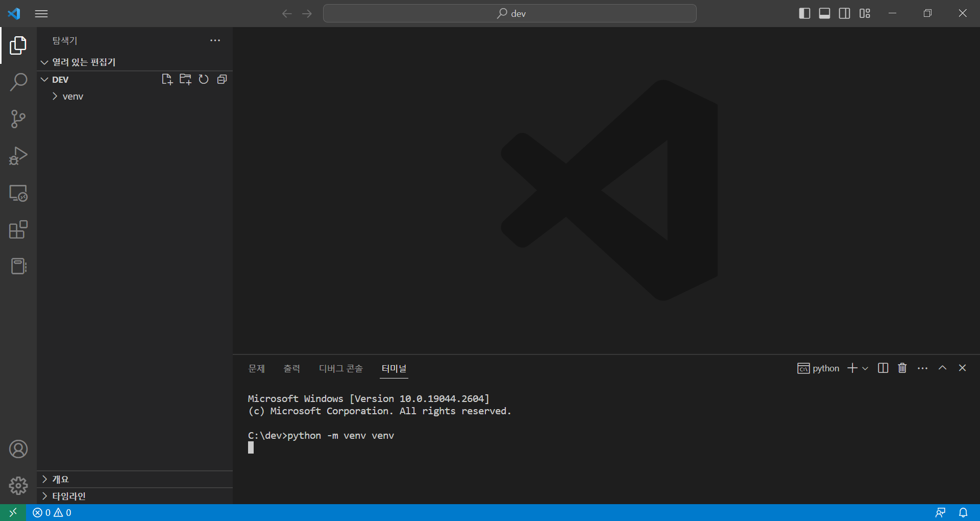Viewport: 980px width, 521px height.
Task: Select the 터미널 terminal tab
Action: (394, 368)
